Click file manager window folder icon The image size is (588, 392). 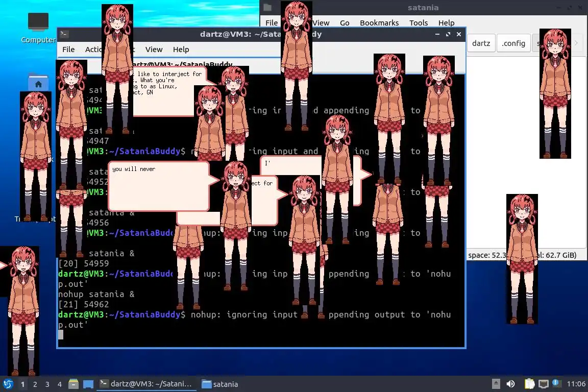pos(267,7)
